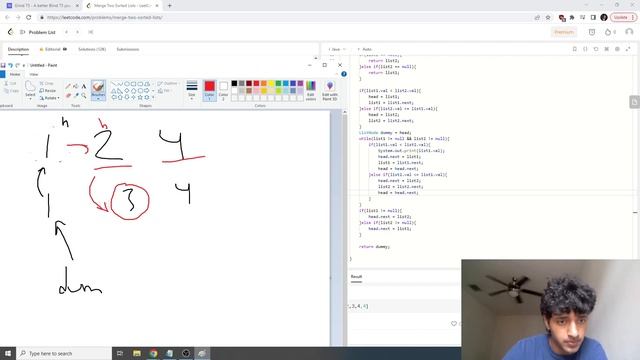
Task: Open the Java language dropdown
Action: pos(337,49)
